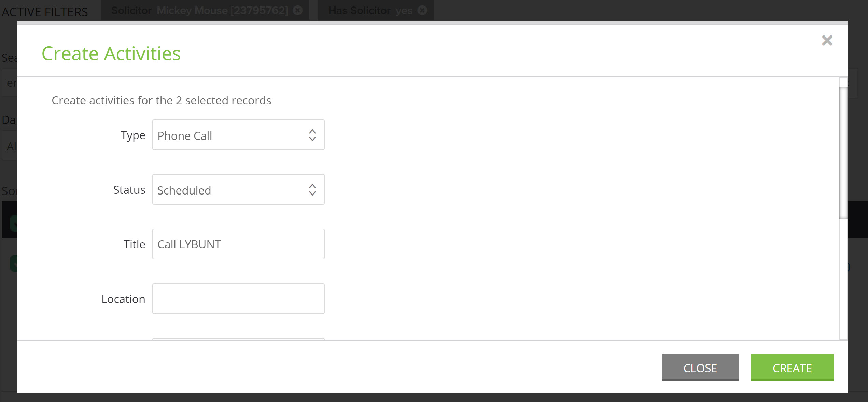Click the Create Activities dialog heading
The height and width of the screenshot is (402, 868).
111,54
